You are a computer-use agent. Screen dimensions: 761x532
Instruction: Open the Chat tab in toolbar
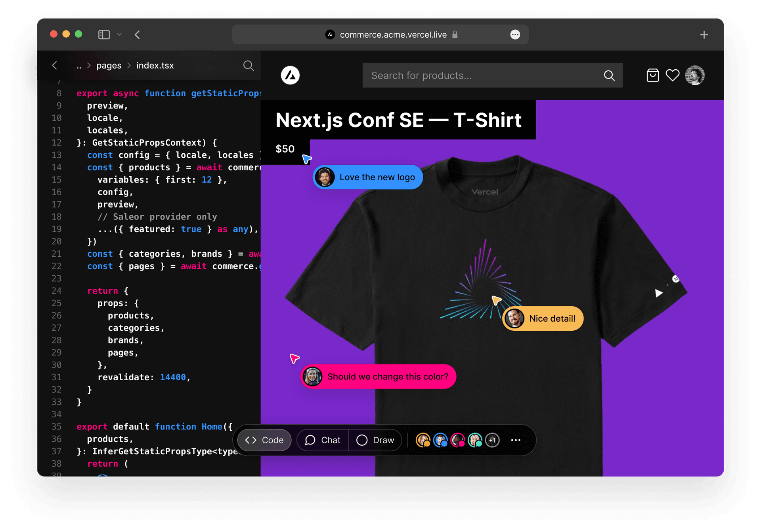tap(323, 440)
